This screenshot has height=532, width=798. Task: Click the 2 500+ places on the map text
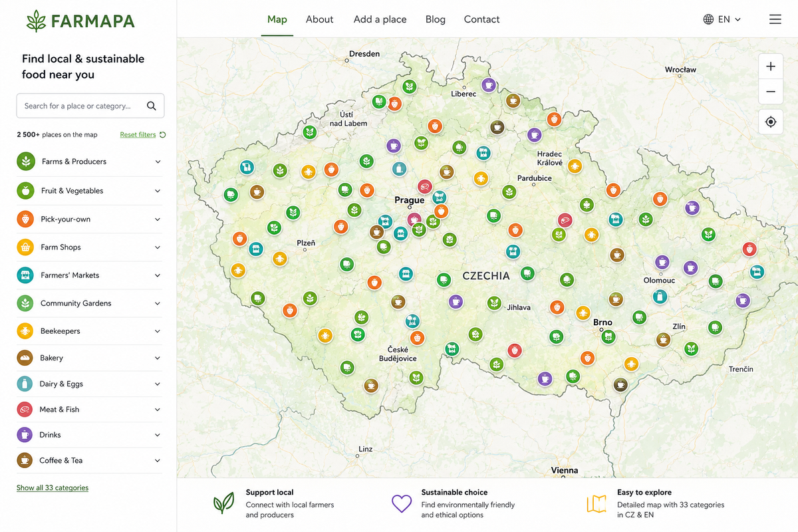pos(57,134)
